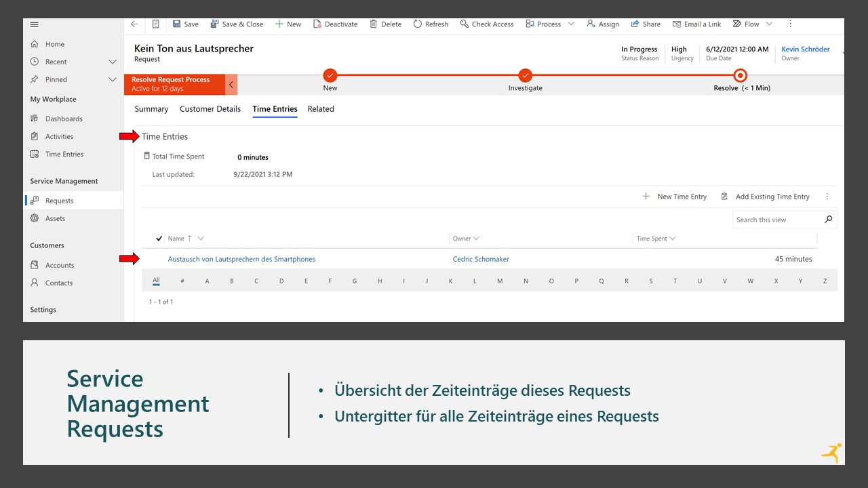Share the request
The height and width of the screenshot is (488, 868).
[646, 24]
